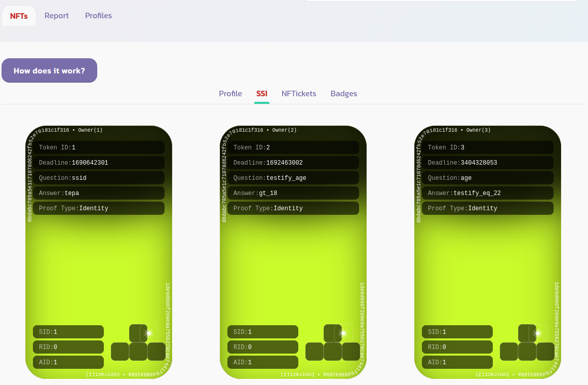Click the RID:0 badge on Owner(2) card
This screenshot has width=588, height=385.
pyautogui.click(x=263, y=347)
